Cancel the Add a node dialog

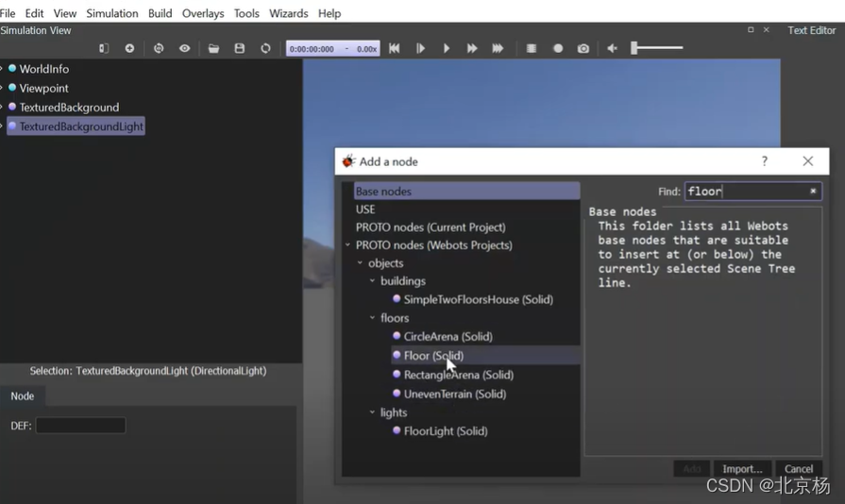(799, 469)
